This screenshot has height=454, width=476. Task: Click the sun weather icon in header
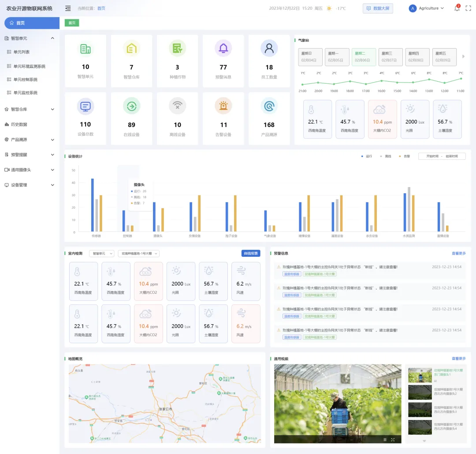(x=329, y=8)
